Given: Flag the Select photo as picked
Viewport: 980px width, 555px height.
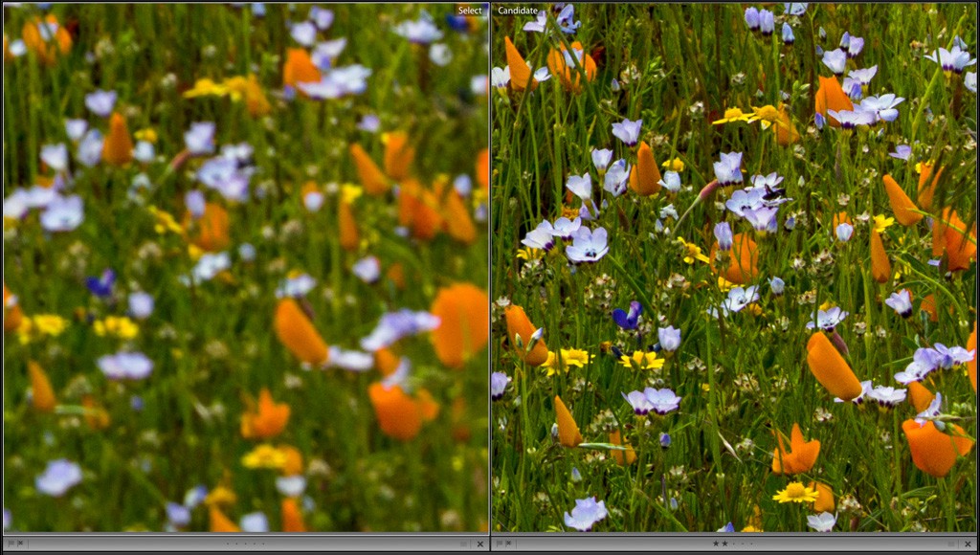Looking at the screenshot, I should [11, 544].
